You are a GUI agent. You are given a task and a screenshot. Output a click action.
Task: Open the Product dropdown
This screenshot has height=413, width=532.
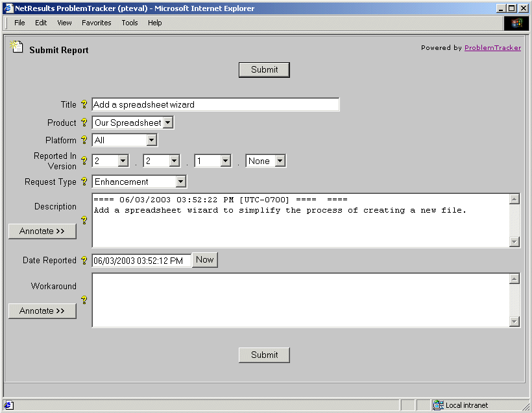click(x=168, y=123)
